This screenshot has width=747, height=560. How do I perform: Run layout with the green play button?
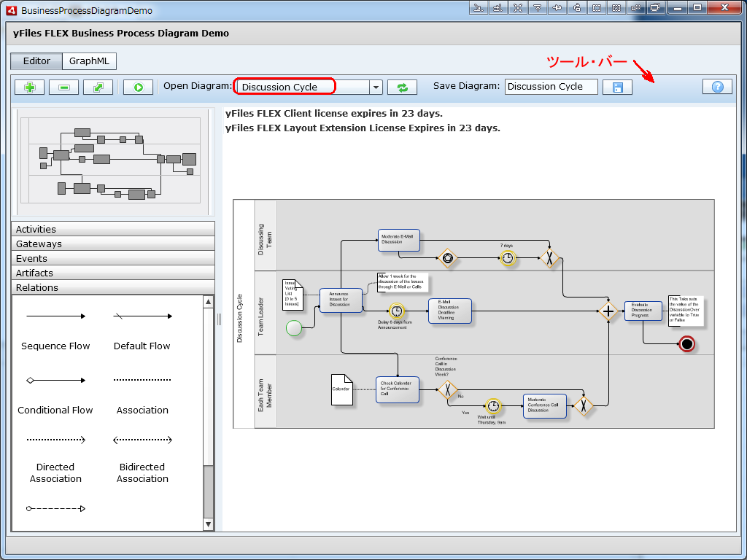click(138, 87)
